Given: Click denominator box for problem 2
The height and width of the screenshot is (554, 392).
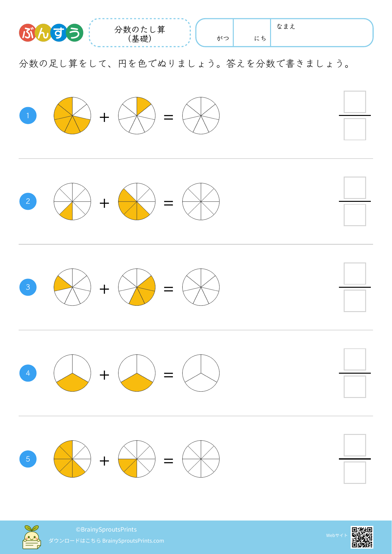Looking at the screenshot, I should 355,215.
